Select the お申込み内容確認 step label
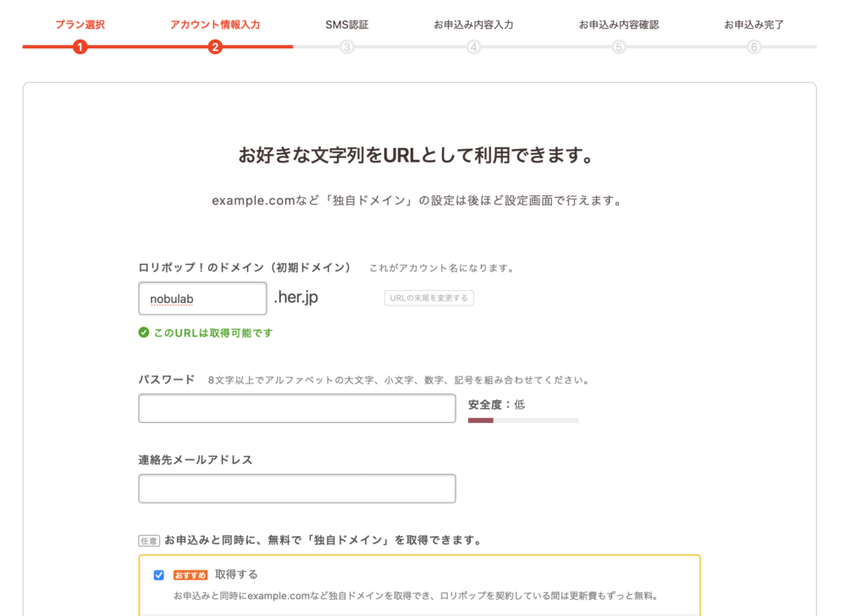The height and width of the screenshot is (616, 867). (x=619, y=25)
